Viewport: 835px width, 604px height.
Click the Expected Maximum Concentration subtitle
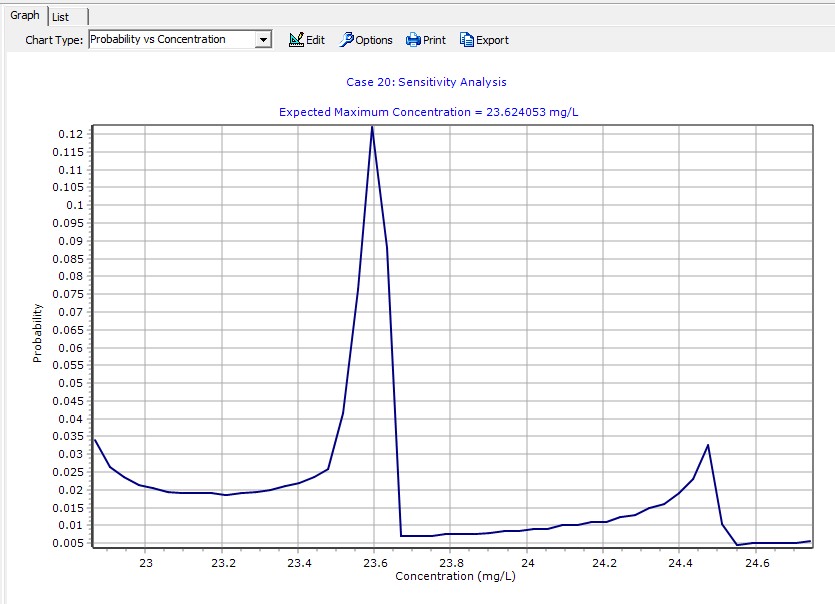[x=428, y=111]
